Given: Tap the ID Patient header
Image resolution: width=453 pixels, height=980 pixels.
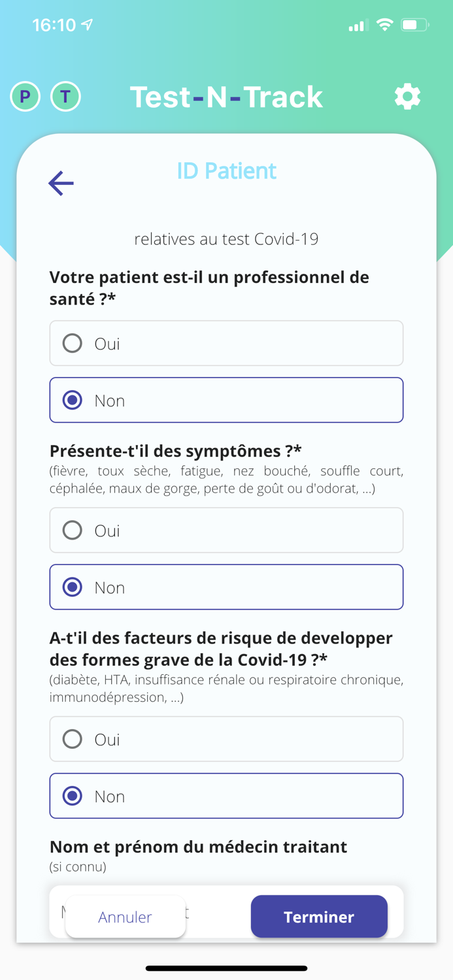Looking at the screenshot, I should 226,171.
